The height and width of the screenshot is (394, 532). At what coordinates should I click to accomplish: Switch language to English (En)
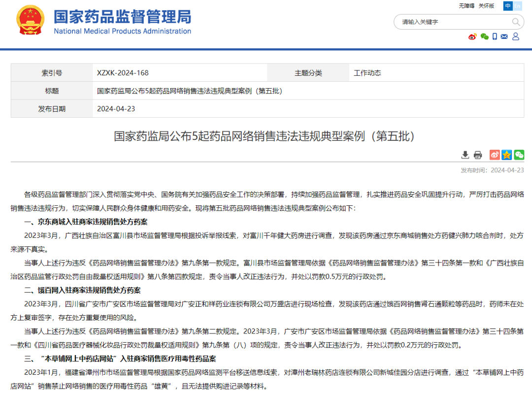click(517, 6)
